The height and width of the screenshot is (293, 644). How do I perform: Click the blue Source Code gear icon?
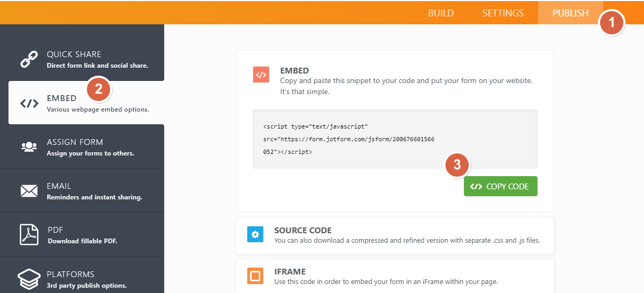coord(255,234)
